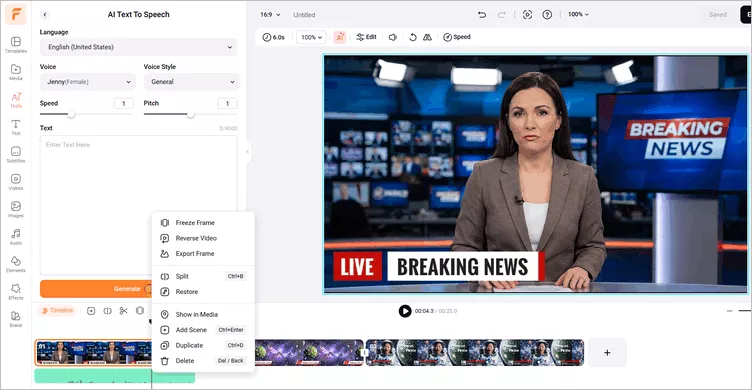Viewport: 752px width, 390px height.
Task: Adjust the Speed slider handle
Action: (71, 114)
